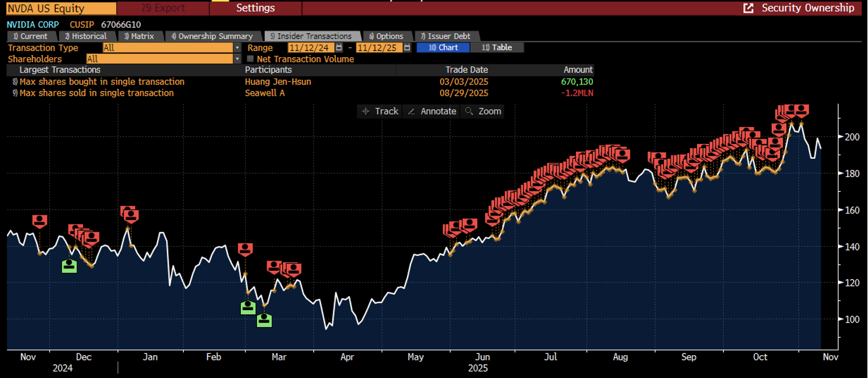Click the Security Ownership pop-out icon

coord(748,8)
